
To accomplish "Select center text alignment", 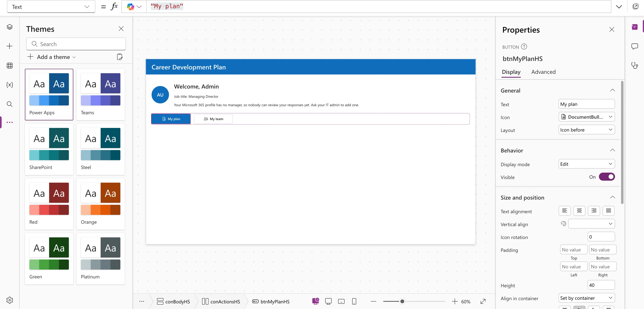I will tap(579, 211).
